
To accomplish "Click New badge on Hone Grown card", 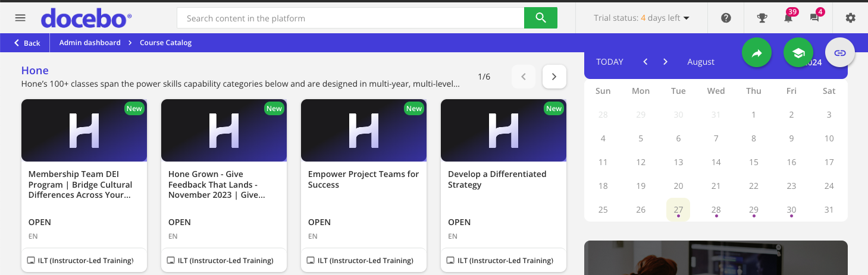I will 274,108.
